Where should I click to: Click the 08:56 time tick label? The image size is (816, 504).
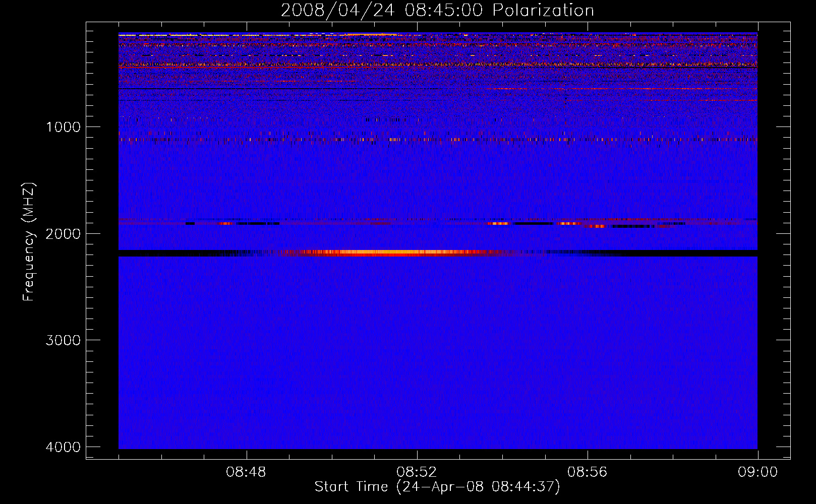point(587,472)
